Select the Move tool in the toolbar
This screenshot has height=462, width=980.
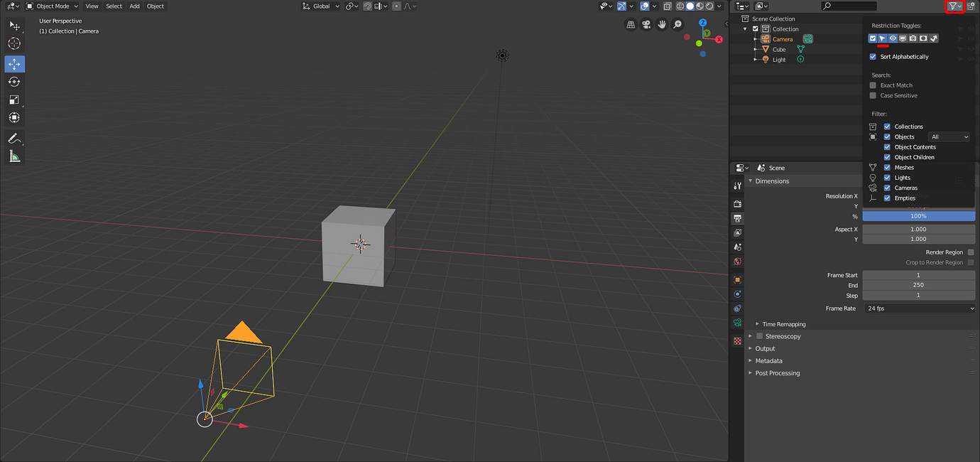(x=14, y=63)
